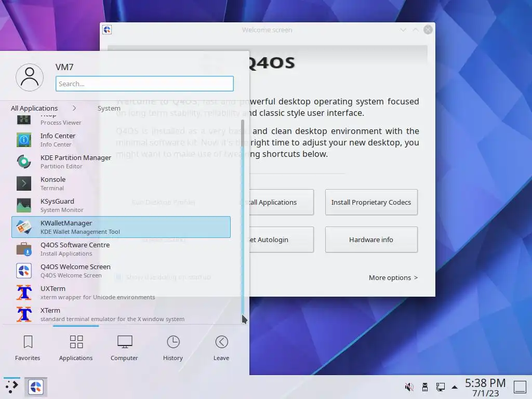This screenshot has height=399, width=532.
Task: Click the VM7 user avatar
Action: [x=30, y=77]
